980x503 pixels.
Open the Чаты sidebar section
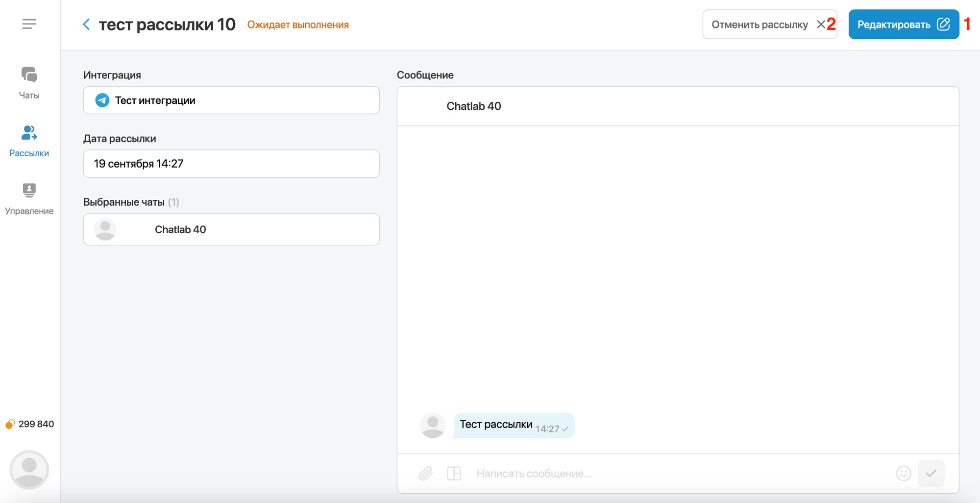coord(29,83)
